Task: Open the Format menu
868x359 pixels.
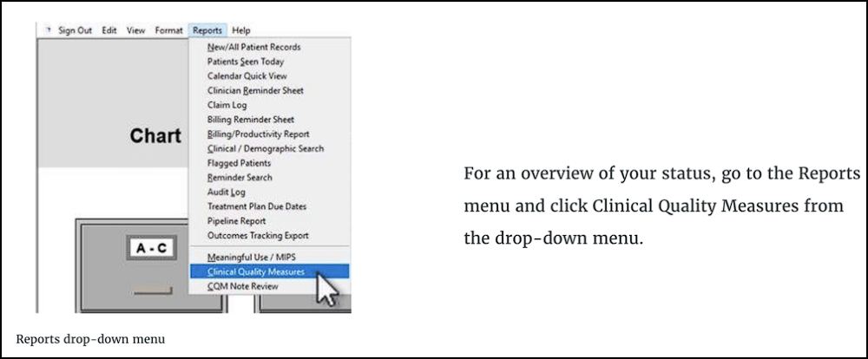Action: 169,30
